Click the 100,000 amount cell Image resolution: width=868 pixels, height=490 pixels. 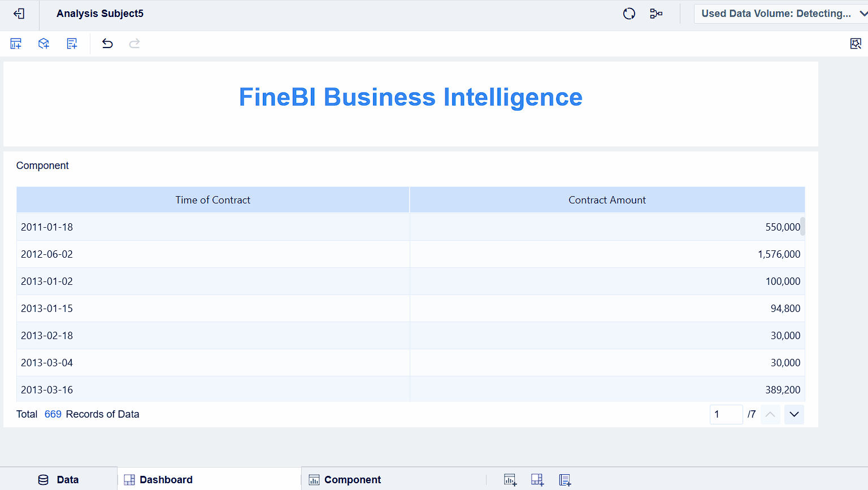607,281
